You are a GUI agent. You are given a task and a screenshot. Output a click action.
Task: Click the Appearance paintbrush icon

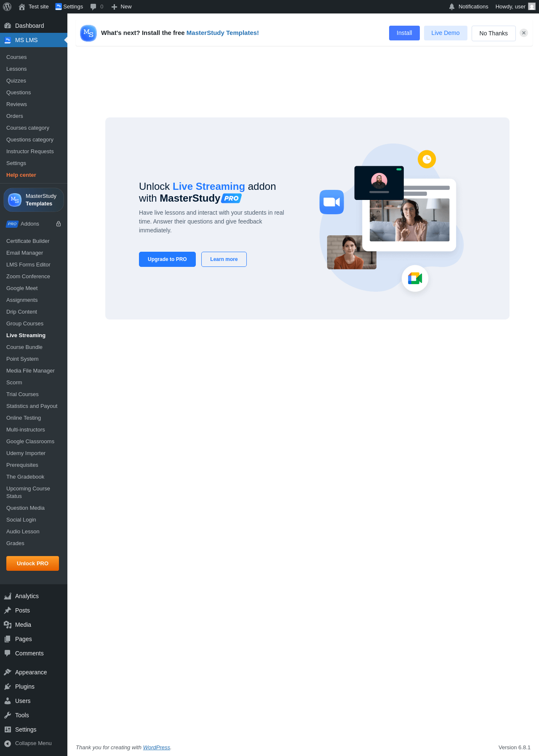point(8,672)
